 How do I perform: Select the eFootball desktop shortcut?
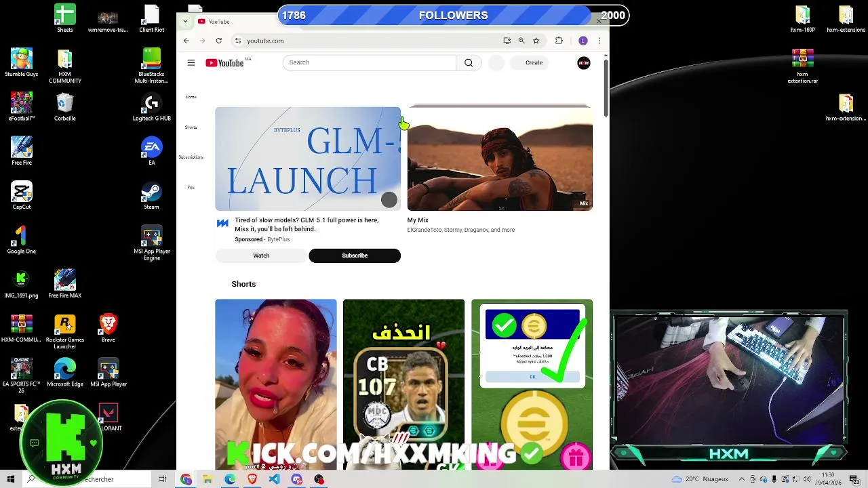22,107
